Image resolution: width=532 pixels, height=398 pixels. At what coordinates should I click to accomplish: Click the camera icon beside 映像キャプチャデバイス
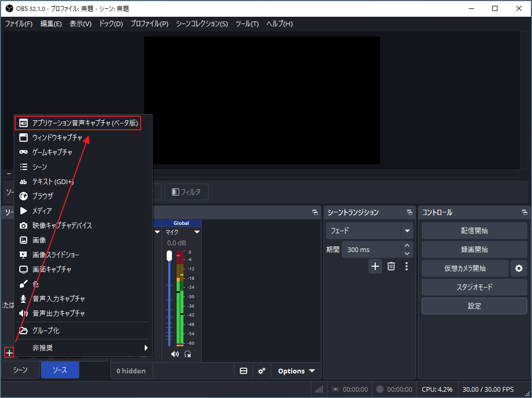(24, 225)
